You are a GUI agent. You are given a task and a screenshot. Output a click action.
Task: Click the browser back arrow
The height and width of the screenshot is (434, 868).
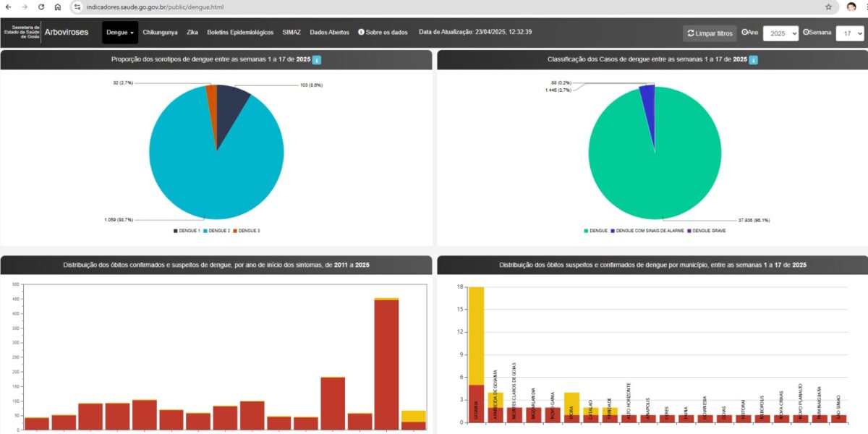7,7
